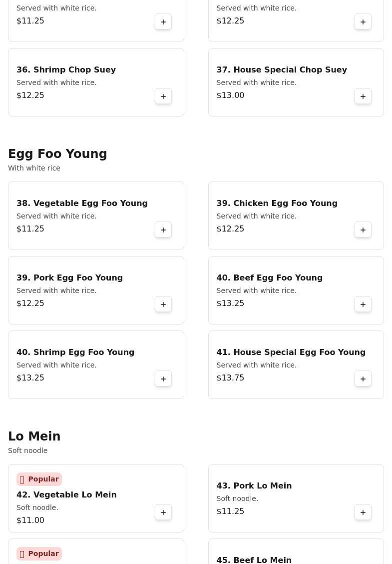Click the Pork Lo Mein item name
This screenshot has height=564, width=392.
(x=254, y=486)
